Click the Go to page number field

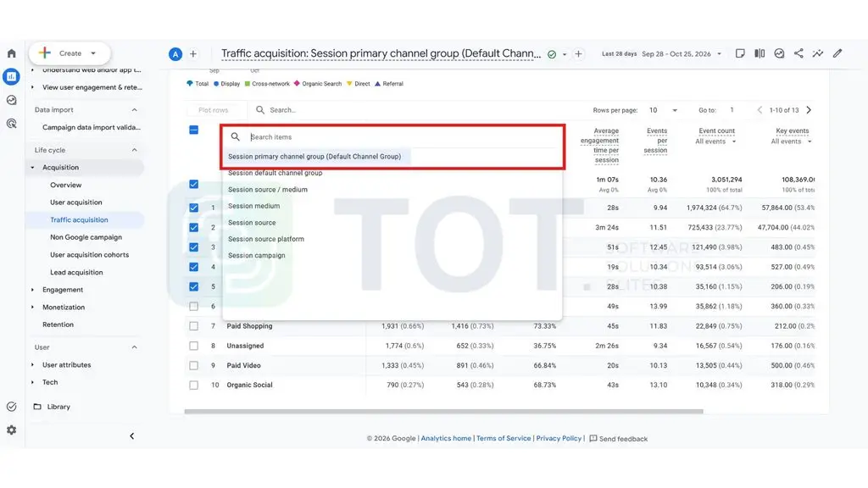tap(732, 110)
